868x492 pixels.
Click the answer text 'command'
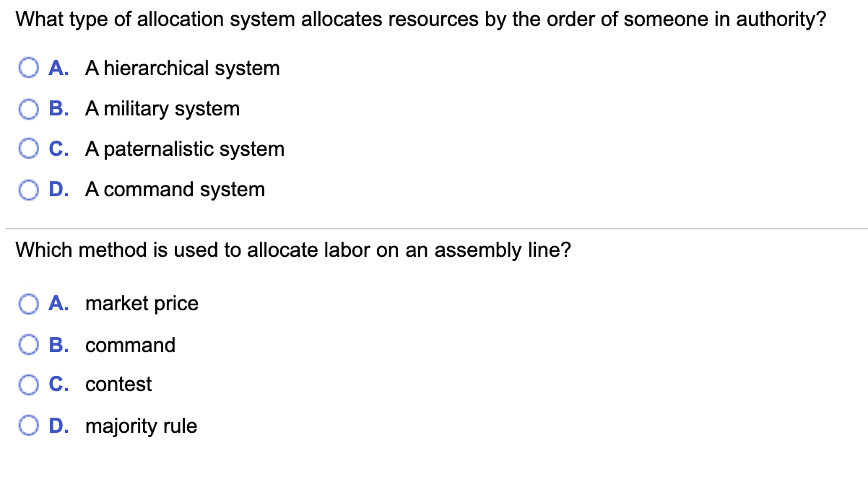pyautogui.click(x=130, y=345)
